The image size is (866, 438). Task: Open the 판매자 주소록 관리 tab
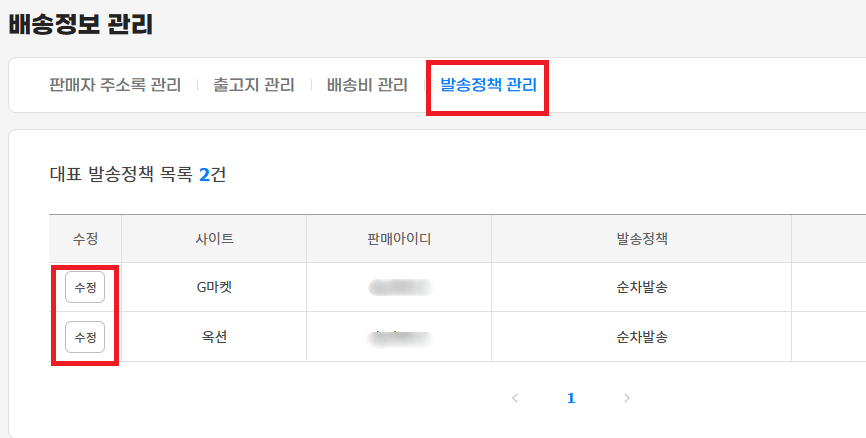coord(115,85)
